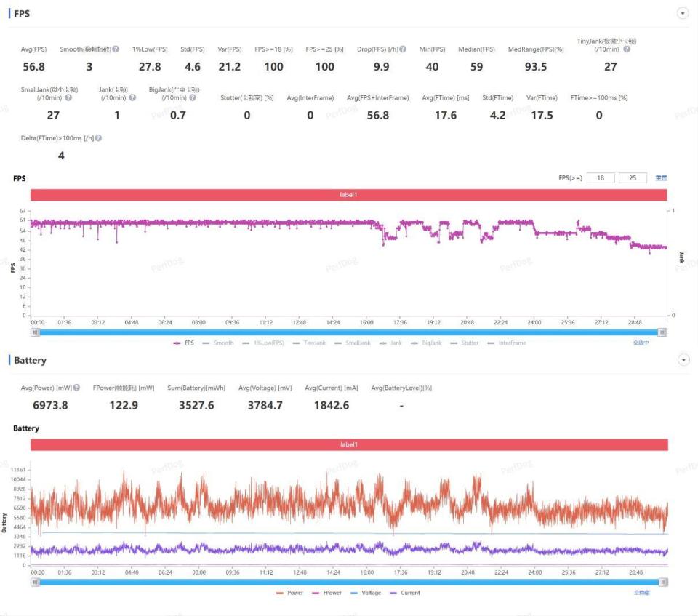
Task: Click select-all link under FPS chart
Action: (641, 343)
